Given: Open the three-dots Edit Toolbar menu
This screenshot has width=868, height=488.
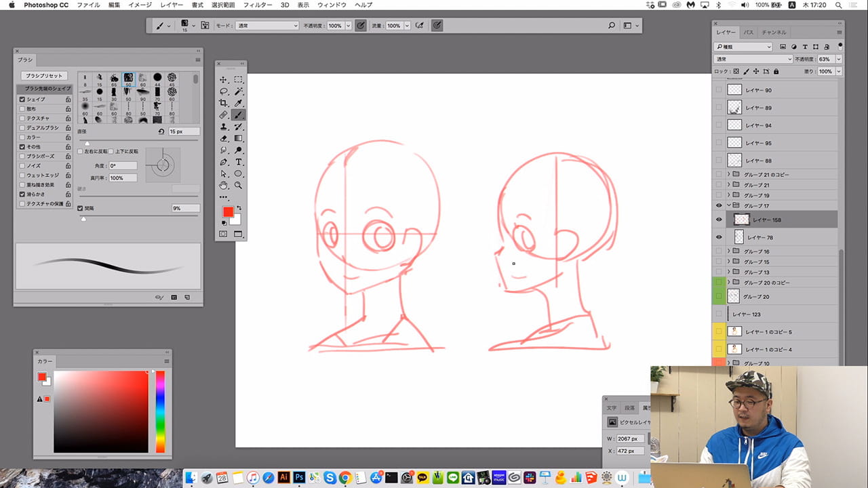Looking at the screenshot, I should point(223,197).
